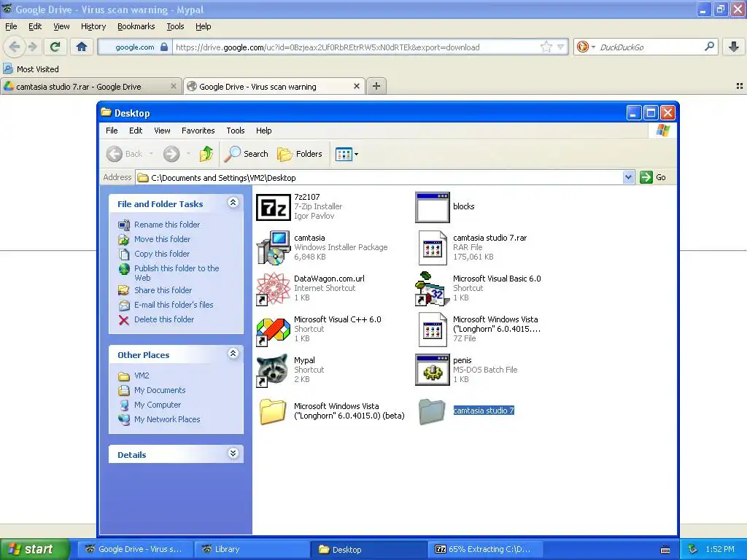Go to VM2 in Other Places

[142, 376]
